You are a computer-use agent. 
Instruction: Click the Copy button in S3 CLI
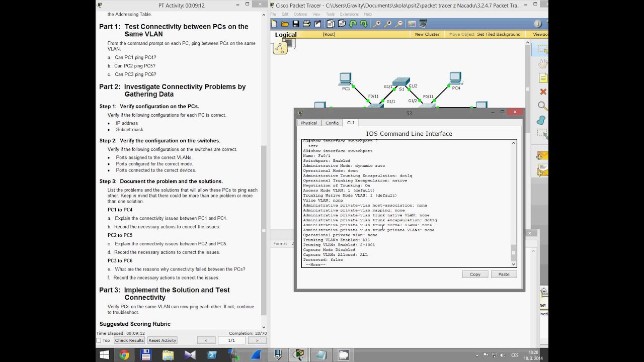coord(475,275)
